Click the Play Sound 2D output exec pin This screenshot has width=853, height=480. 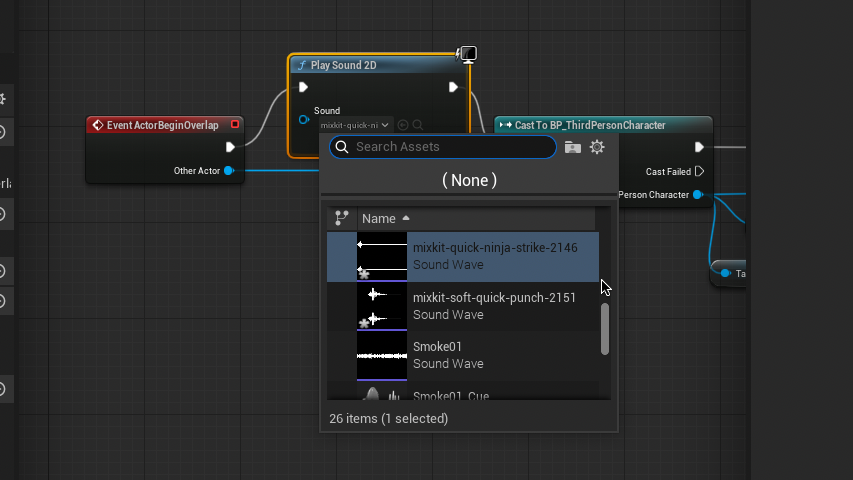click(453, 87)
